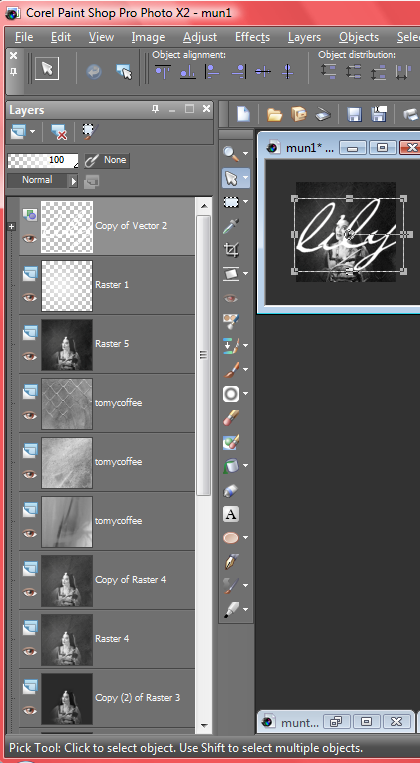Open the Layers menu

[304, 37]
